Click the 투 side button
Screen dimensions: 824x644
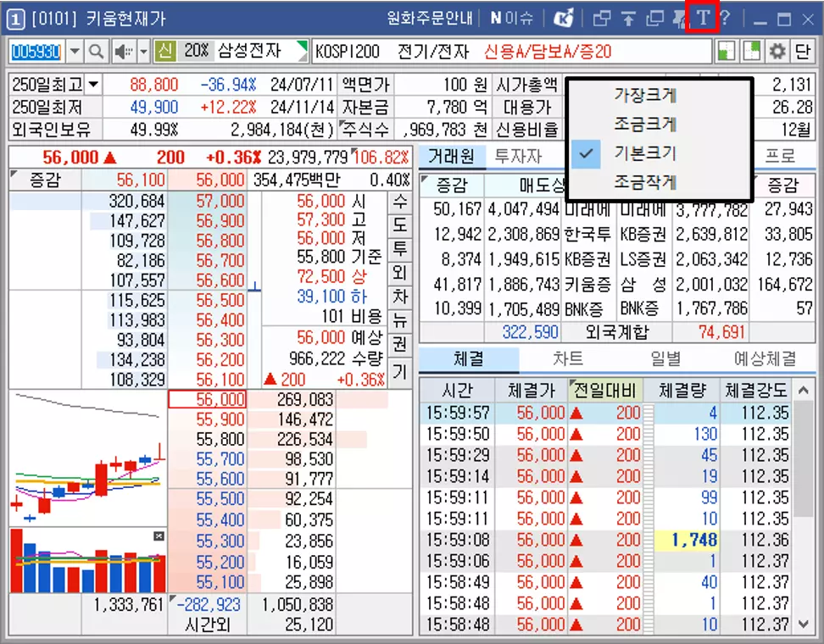400,249
